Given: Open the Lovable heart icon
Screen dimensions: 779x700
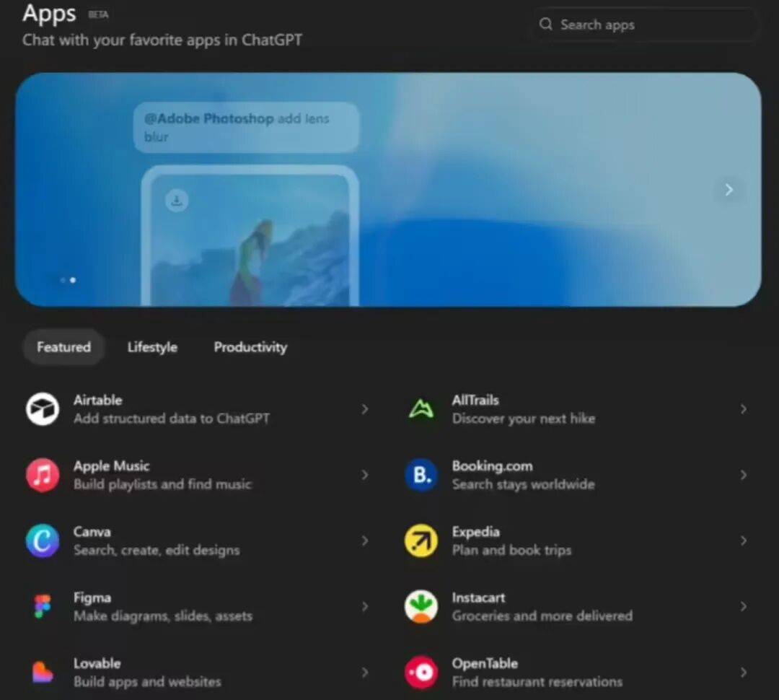Looking at the screenshot, I should point(43,673).
